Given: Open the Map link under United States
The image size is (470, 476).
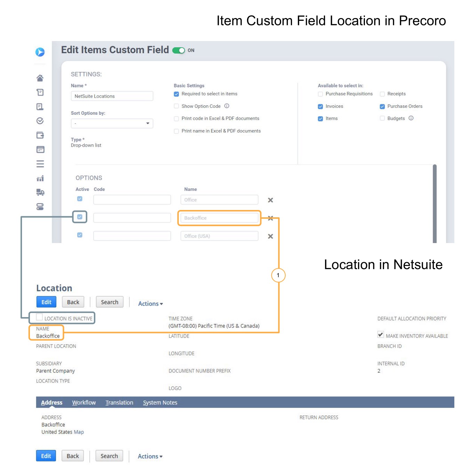Looking at the screenshot, I should (79, 432).
